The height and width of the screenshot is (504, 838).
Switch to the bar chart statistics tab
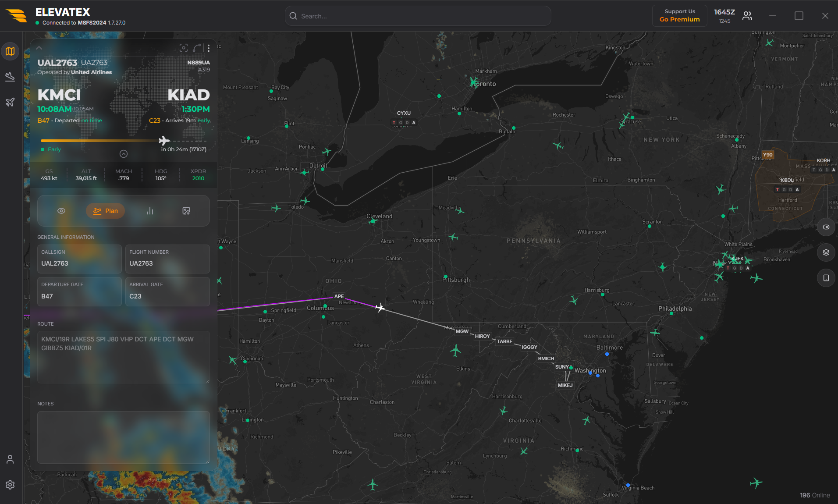click(150, 211)
